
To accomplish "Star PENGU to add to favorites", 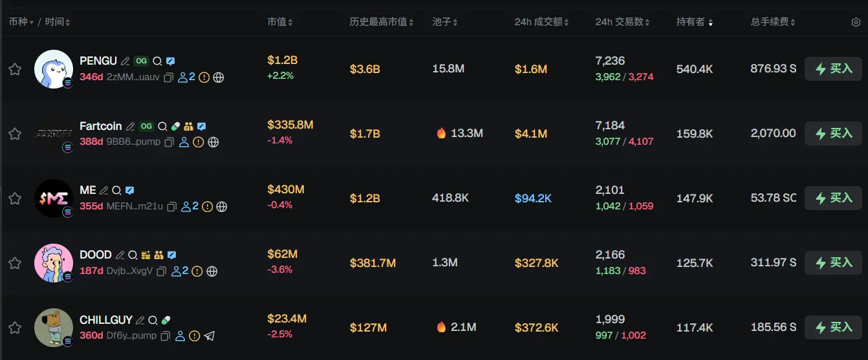I will click(15, 69).
